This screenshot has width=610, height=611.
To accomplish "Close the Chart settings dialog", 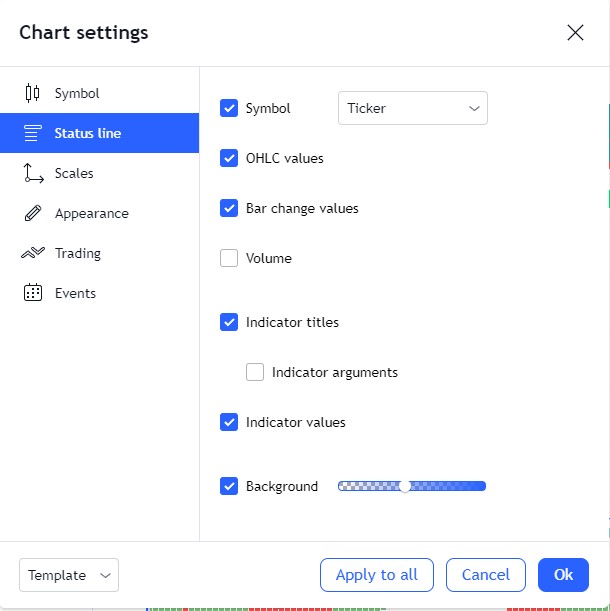I will tap(575, 32).
